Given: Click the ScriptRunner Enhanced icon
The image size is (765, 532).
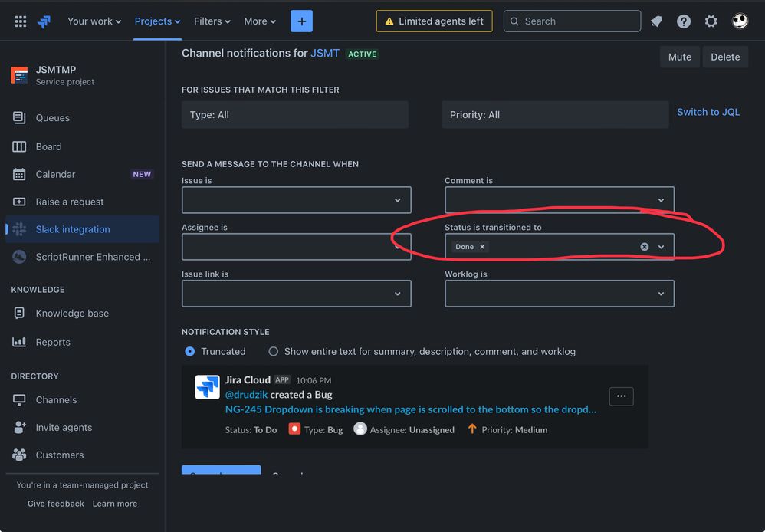Looking at the screenshot, I should point(19,257).
